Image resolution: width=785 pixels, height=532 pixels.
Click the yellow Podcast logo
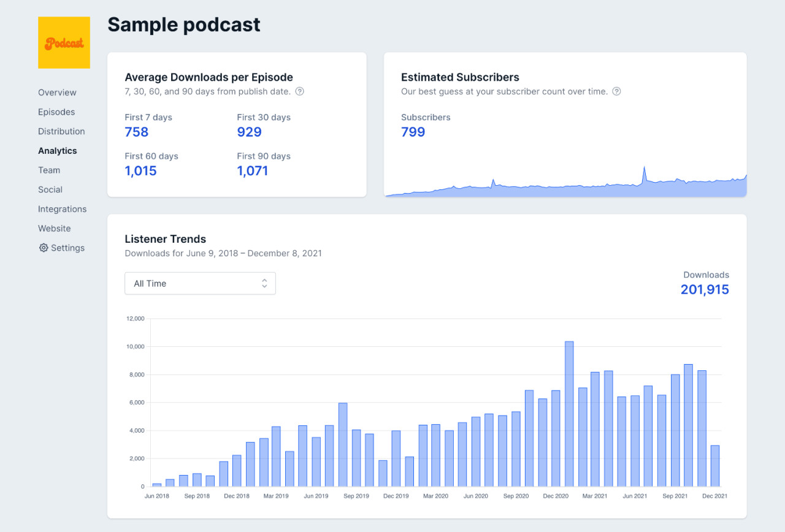coord(64,42)
